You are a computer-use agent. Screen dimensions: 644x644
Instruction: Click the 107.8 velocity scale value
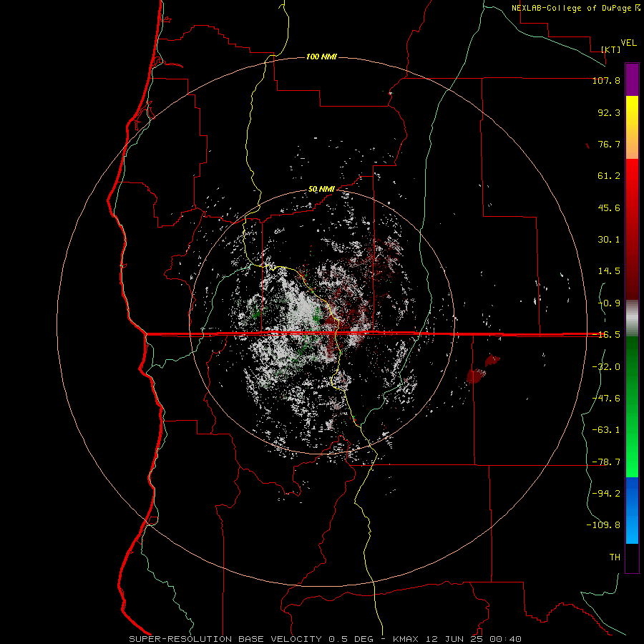coord(606,80)
